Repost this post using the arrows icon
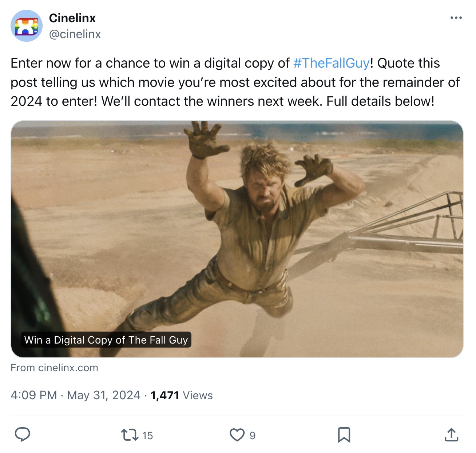The image size is (476, 453). (x=130, y=435)
